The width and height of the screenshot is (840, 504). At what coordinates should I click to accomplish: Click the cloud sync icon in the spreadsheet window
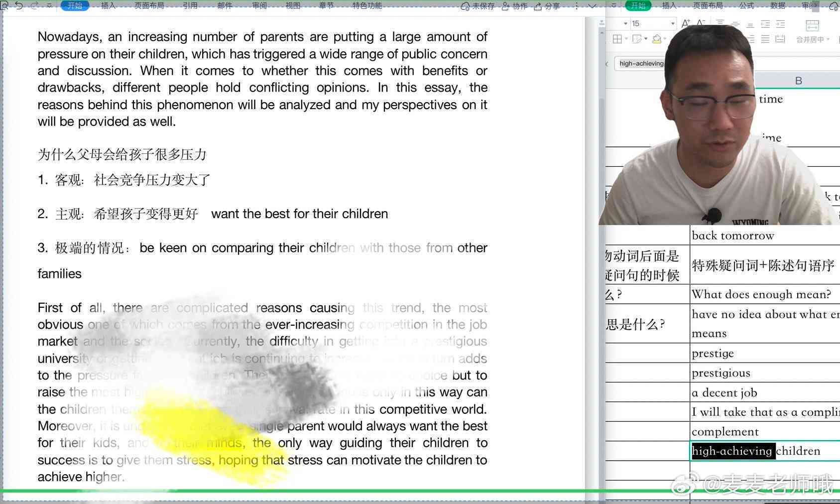coord(834,6)
